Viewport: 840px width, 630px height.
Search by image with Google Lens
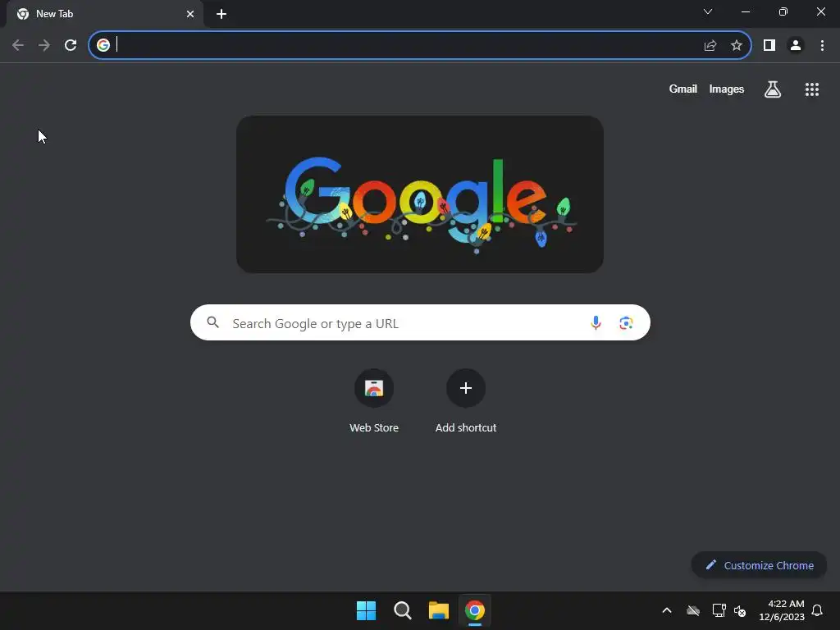[x=626, y=322]
